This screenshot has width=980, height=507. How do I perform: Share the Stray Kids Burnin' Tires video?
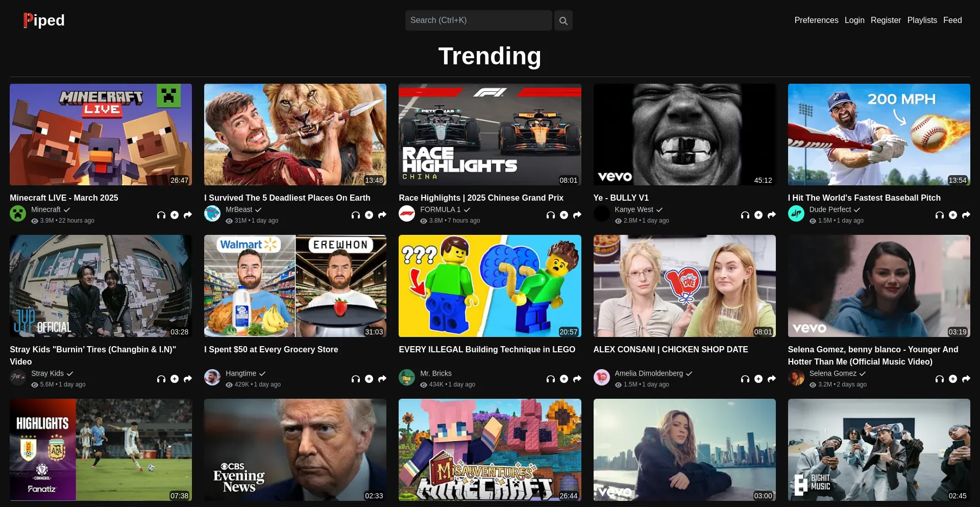tap(188, 379)
